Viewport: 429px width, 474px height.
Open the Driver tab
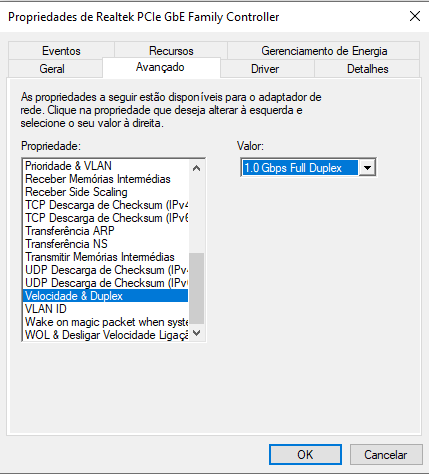click(265, 69)
